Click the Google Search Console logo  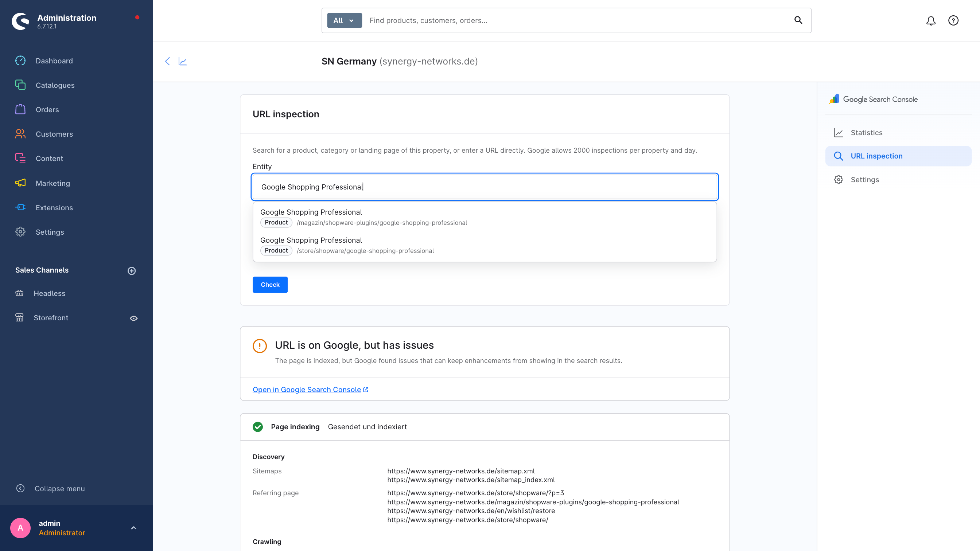click(x=873, y=99)
